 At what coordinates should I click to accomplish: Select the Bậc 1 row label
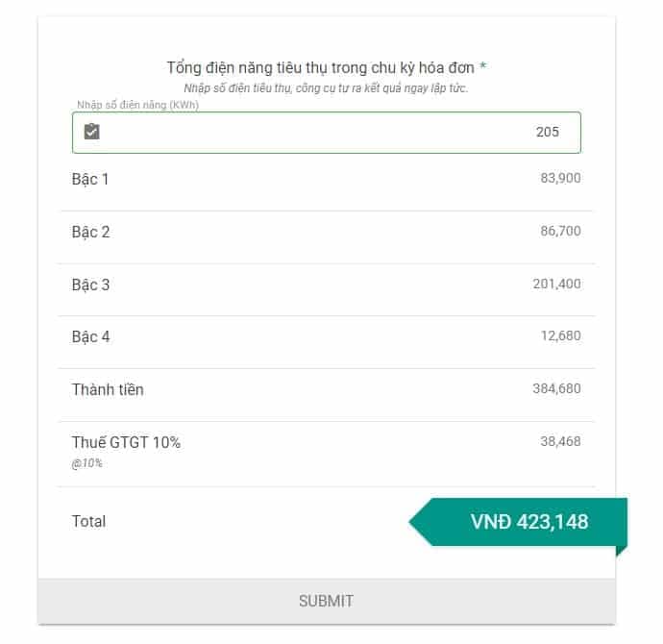(x=90, y=179)
